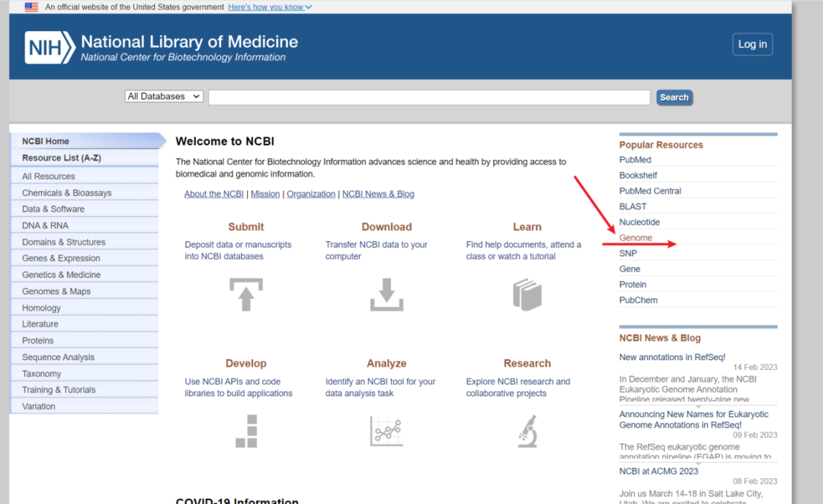Open PubMed in Popular Resources
Viewport: 823px width, 504px height.
click(635, 160)
